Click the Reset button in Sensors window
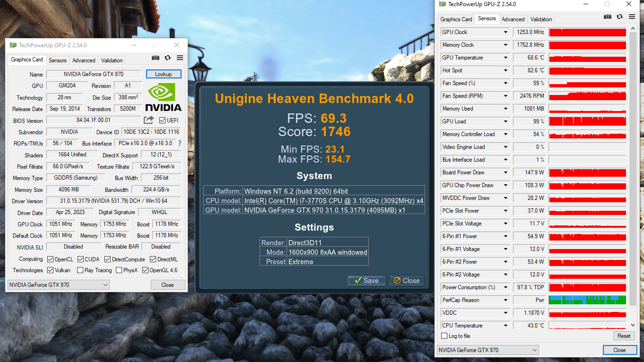Viewport: 644px width, 362px height. [624, 336]
